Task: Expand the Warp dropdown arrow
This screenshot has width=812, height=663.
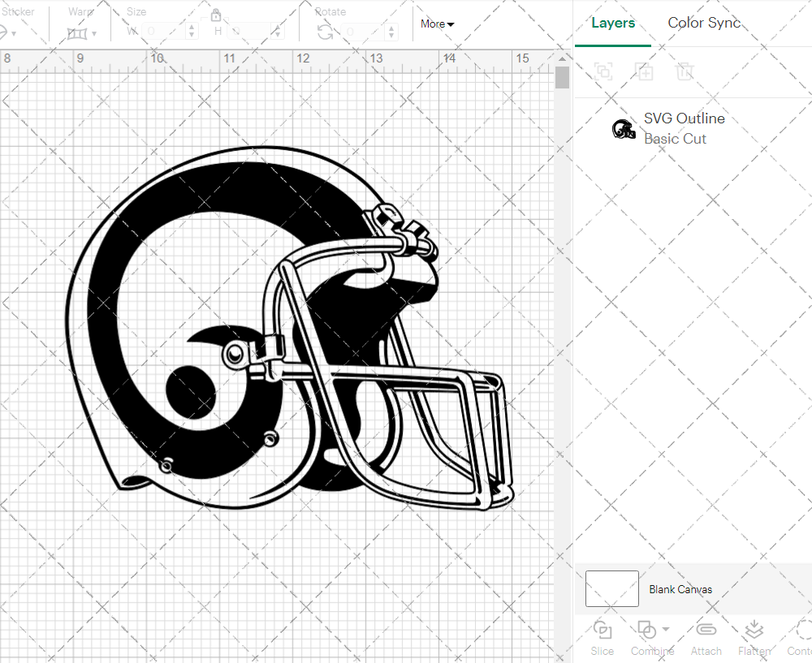Action: (x=93, y=34)
